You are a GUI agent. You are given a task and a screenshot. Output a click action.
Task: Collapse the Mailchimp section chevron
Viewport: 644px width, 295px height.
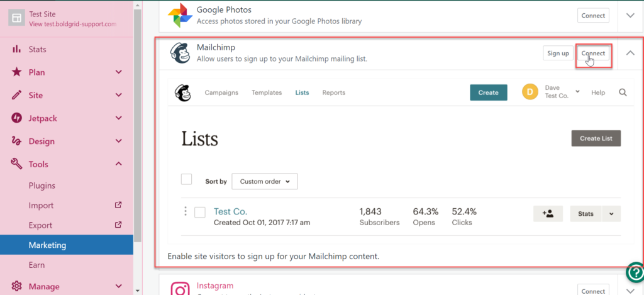click(x=630, y=53)
